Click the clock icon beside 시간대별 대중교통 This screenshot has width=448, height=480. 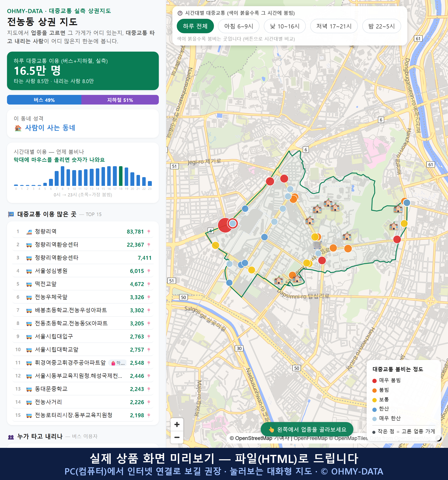(180, 13)
